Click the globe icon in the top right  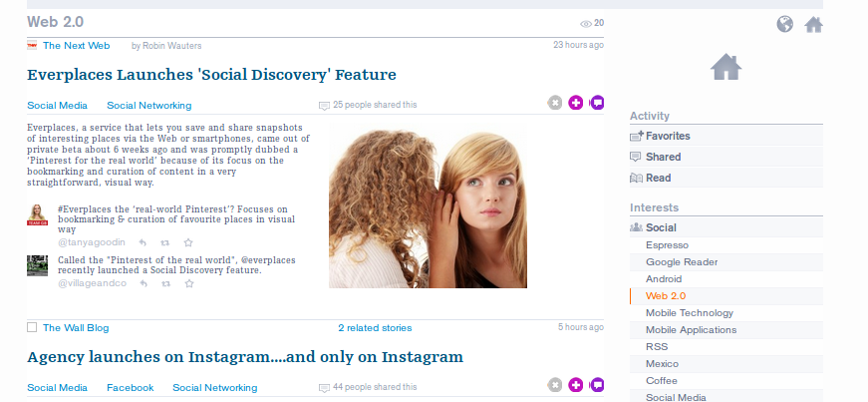[785, 25]
